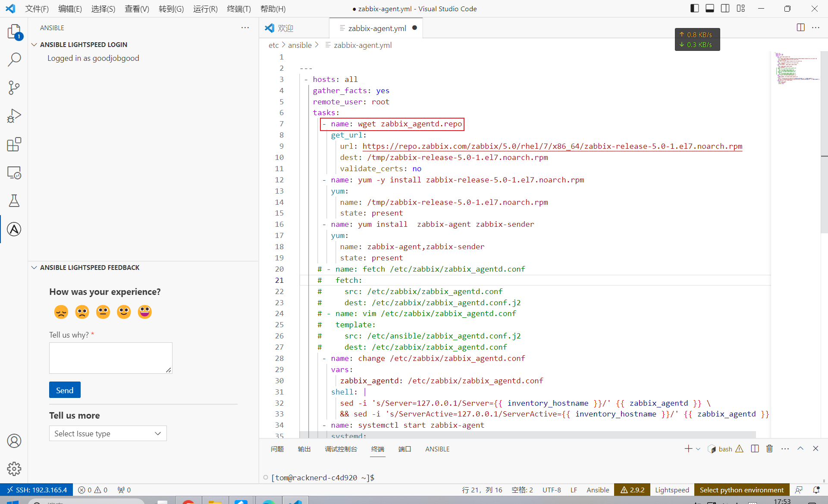
Task: Open Remote Explorer view icon
Action: (x=14, y=172)
